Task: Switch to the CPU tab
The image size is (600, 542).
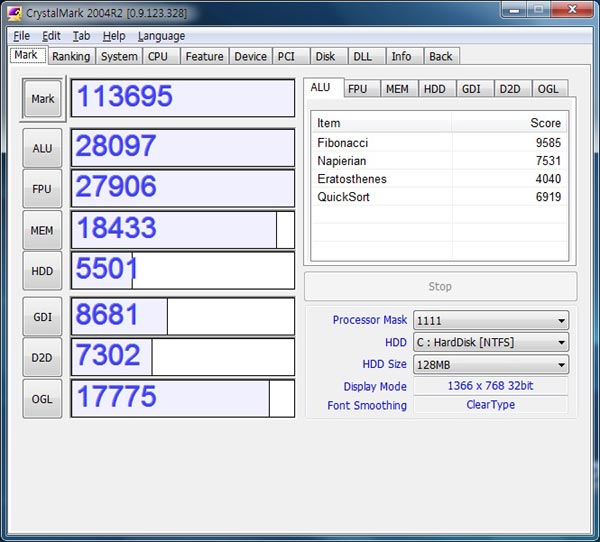Action: coord(161,56)
